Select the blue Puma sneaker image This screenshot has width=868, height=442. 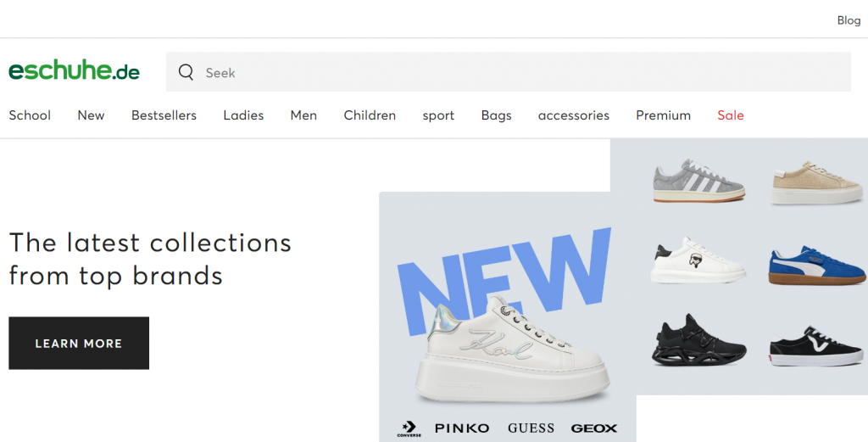(816, 266)
